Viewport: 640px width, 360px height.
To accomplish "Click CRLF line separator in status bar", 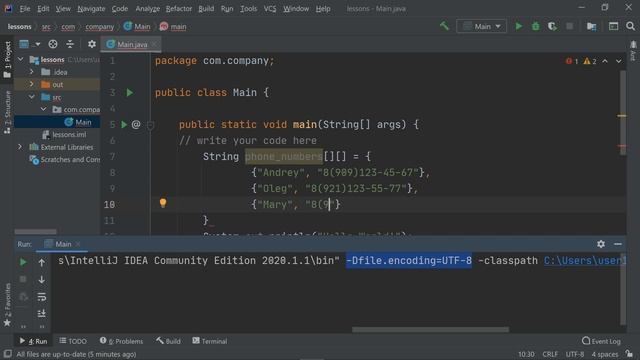I will (x=550, y=354).
